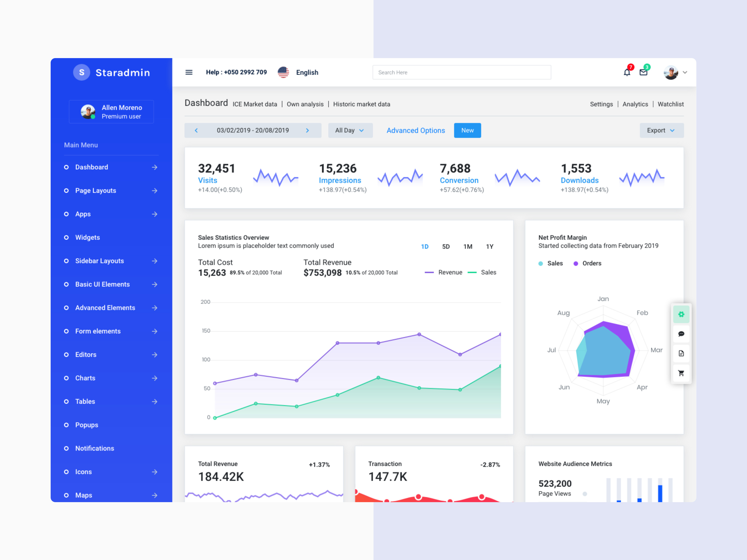
Task: Go to next date range arrow
Action: point(307,130)
